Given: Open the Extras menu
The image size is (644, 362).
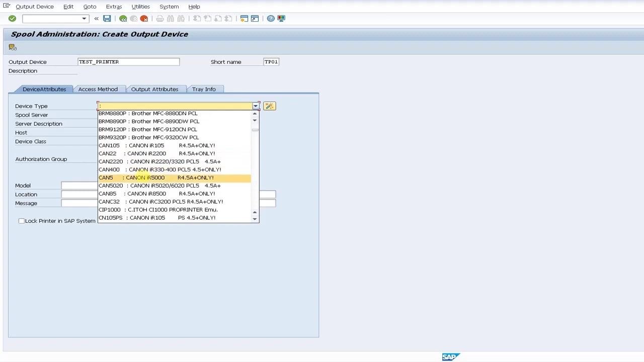Looking at the screenshot, I should tap(114, 7).
